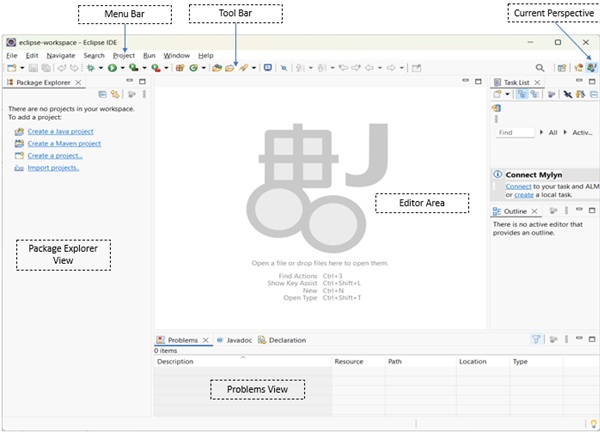The image size is (600, 433).
Task: Click the Open Task folder icon
Action: 230,68
